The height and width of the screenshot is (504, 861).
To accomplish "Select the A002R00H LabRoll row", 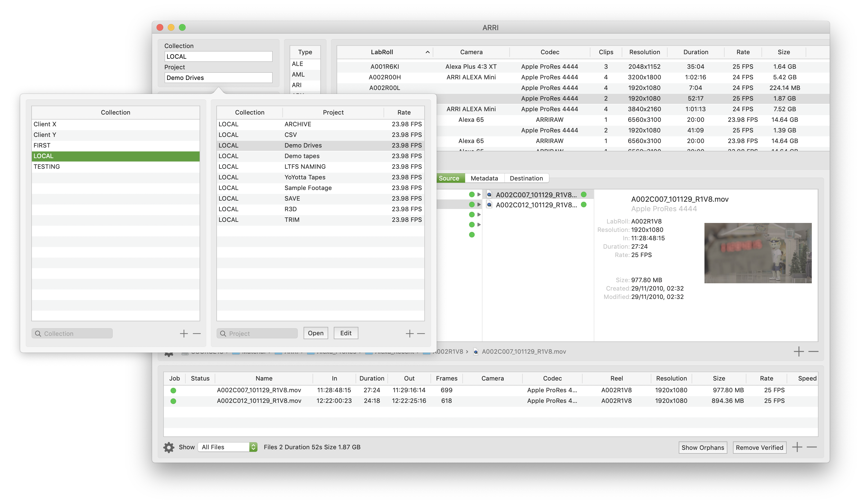I will click(583, 77).
